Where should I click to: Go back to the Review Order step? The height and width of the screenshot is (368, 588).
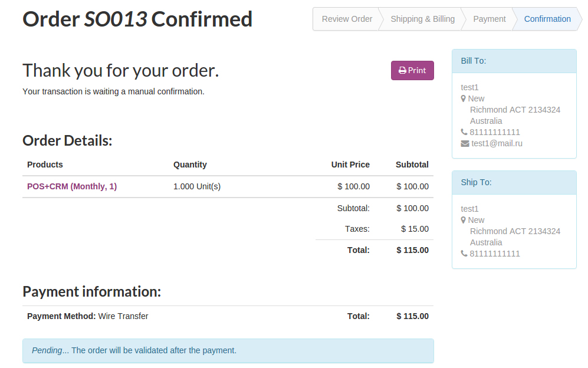coord(347,19)
